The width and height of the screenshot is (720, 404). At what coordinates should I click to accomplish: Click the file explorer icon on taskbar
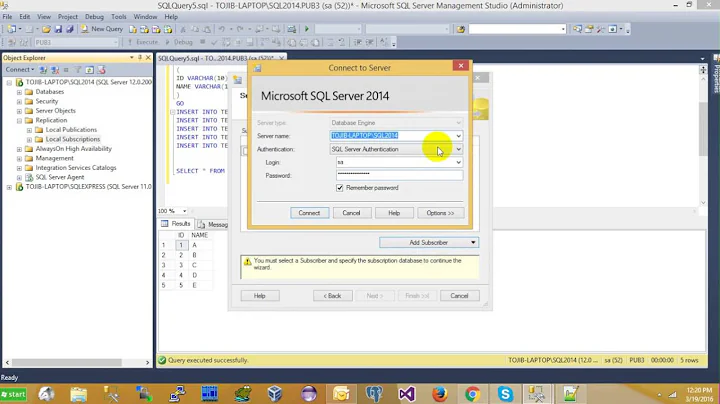79,394
